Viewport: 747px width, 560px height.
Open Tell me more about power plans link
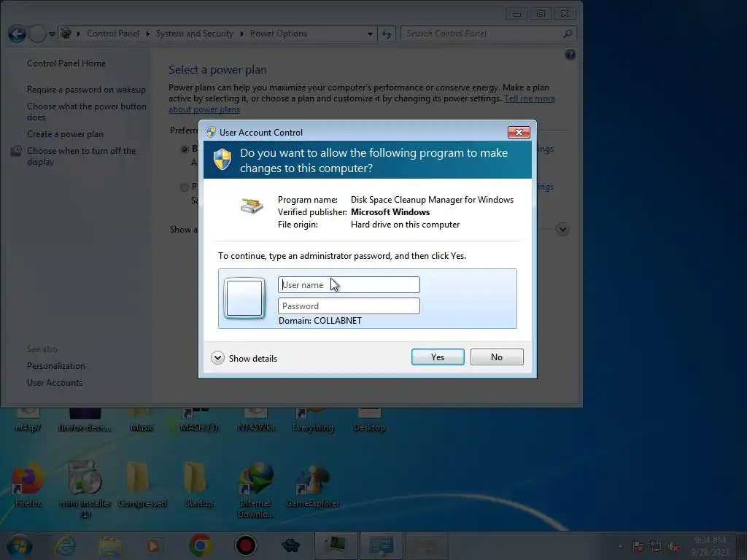[530, 98]
